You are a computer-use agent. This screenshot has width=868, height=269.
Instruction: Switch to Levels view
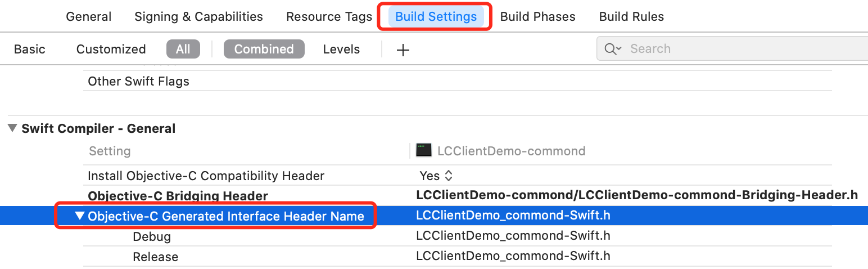(x=341, y=49)
